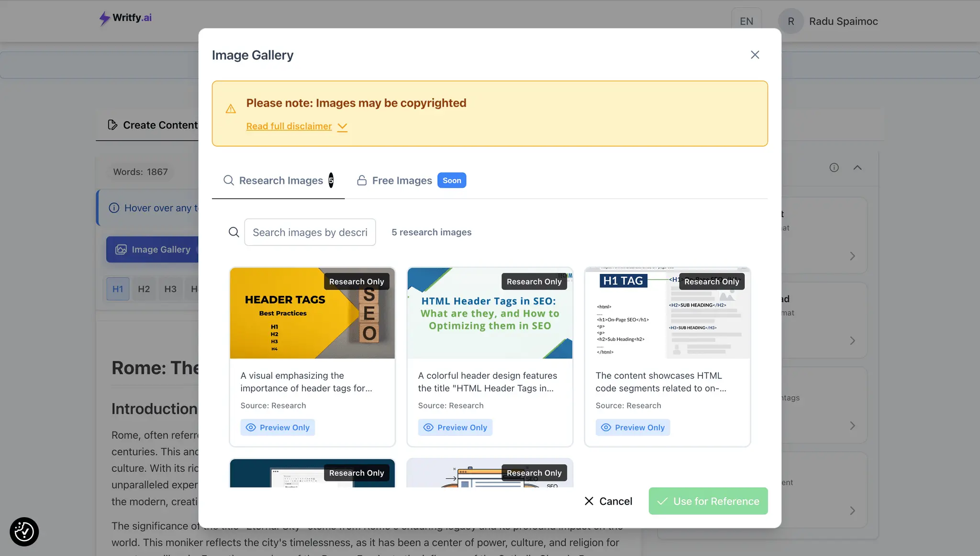Expand disclaimer chevron arrow
980x556 pixels.
342,126
